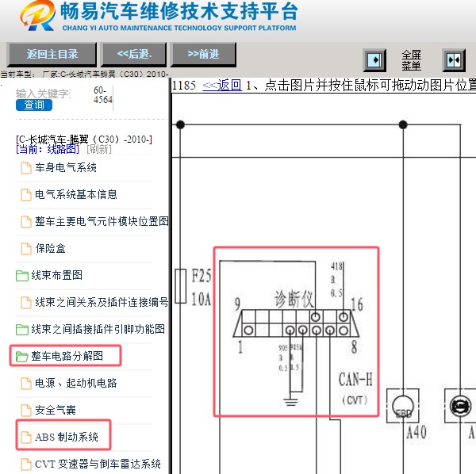Click the F25 10A fuse symbol
This screenshot has width=476, height=474.
(x=181, y=286)
